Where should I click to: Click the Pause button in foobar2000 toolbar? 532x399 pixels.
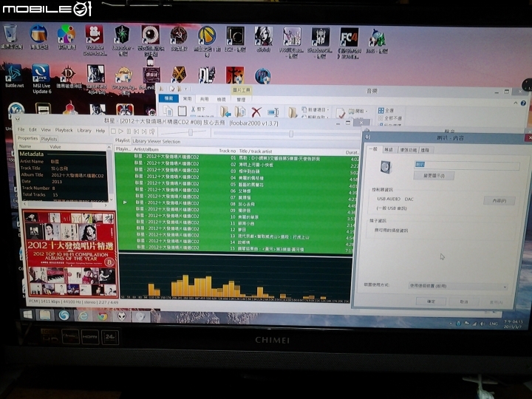[x=129, y=132]
